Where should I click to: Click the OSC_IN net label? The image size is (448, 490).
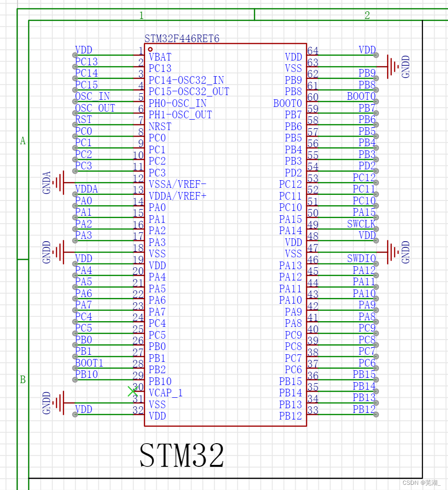coord(93,96)
